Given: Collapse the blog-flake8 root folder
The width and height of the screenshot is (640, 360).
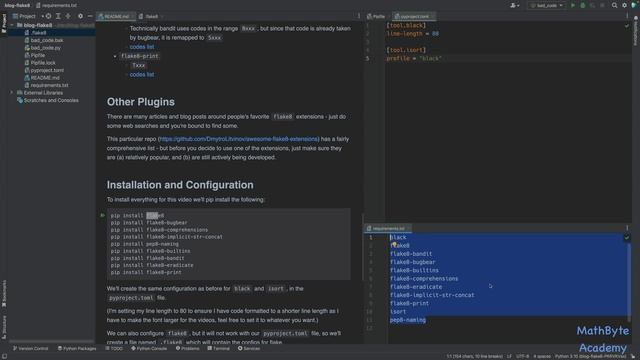Looking at the screenshot, I should 12,25.
